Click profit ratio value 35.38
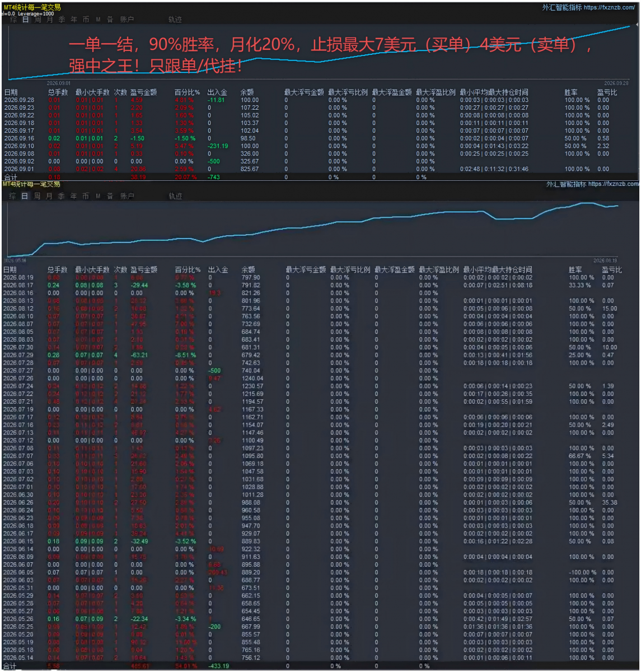The width and height of the screenshot is (641, 672). coord(610,503)
